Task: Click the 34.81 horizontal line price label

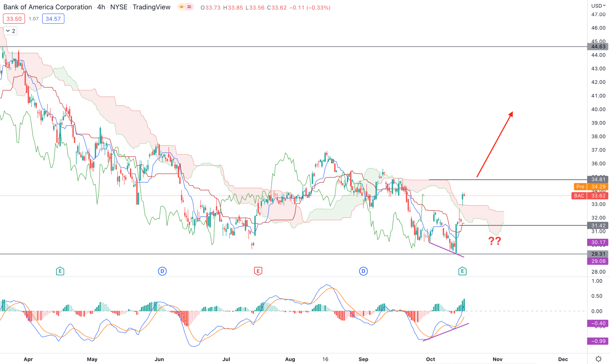Action: click(x=598, y=179)
